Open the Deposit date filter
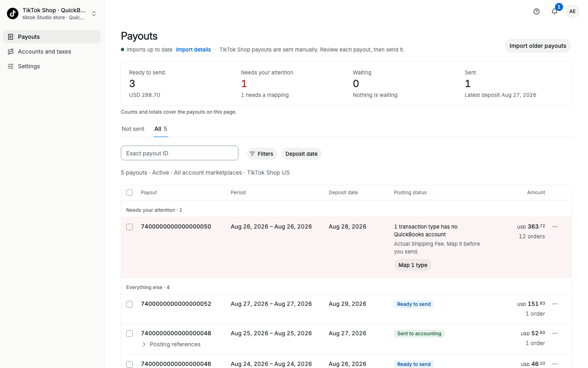The image size is (588, 368). [x=301, y=154]
